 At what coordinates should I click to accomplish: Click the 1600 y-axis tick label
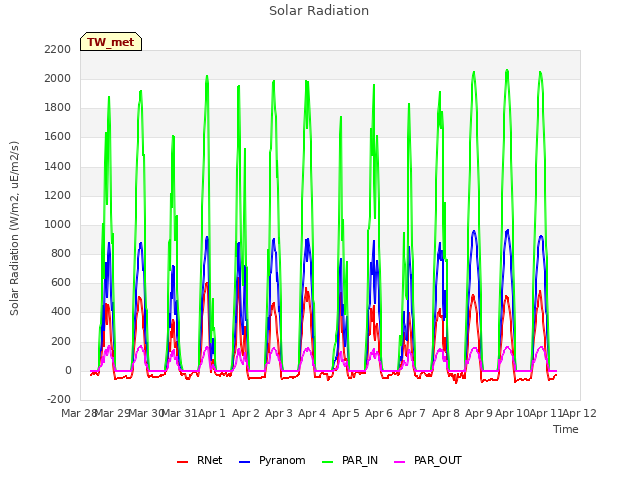click(x=58, y=137)
